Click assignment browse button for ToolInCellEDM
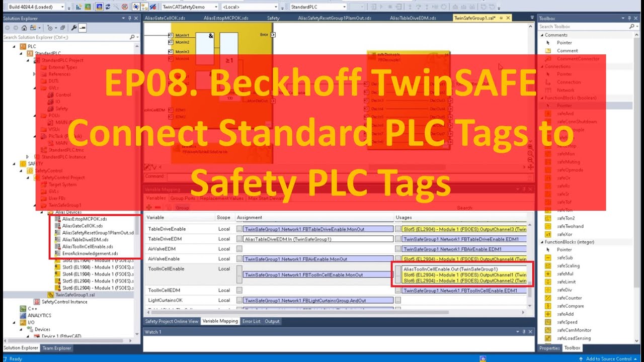Viewport: 644px width, 362px height. pos(239,290)
